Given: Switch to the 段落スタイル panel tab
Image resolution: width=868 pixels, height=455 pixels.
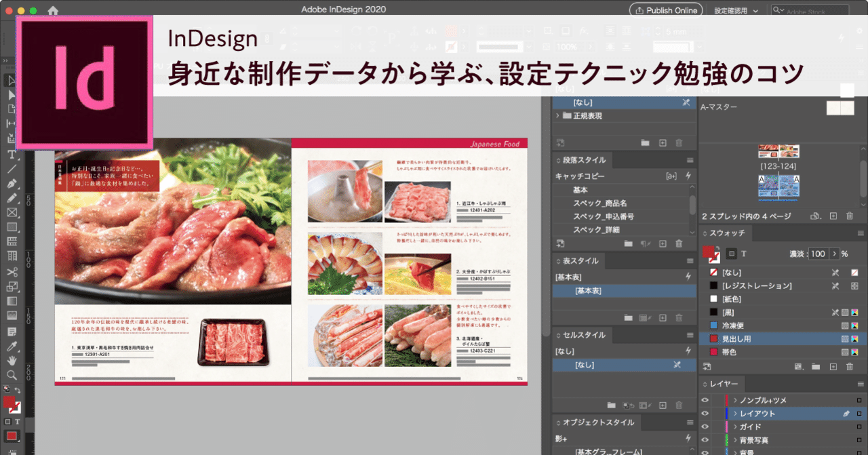Looking at the screenshot, I should 582,160.
